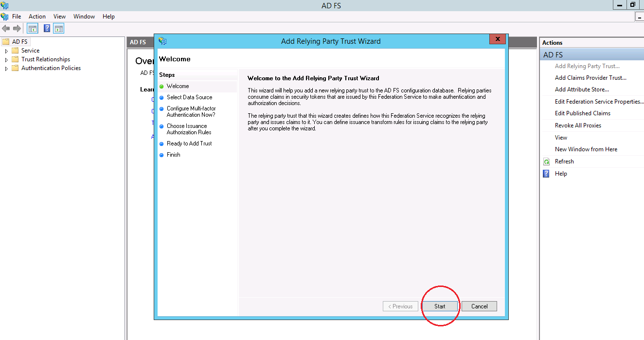Select Choose Issuance Authorization Rules step
644x340 pixels.
click(189, 129)
